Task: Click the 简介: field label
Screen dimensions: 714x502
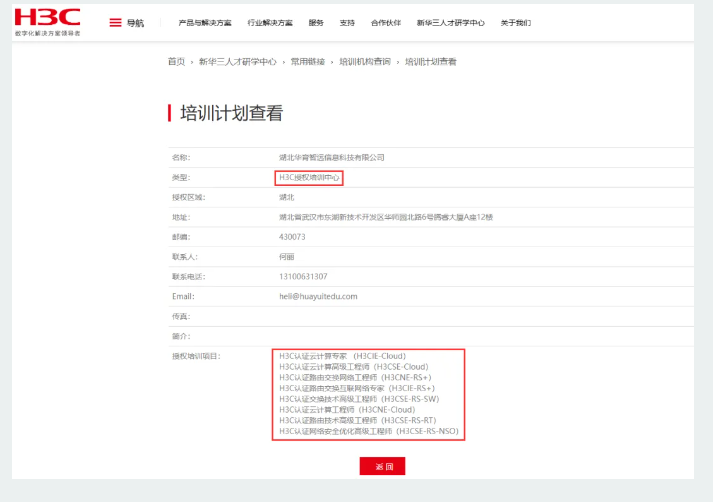Action: click(x=181, y=336)
